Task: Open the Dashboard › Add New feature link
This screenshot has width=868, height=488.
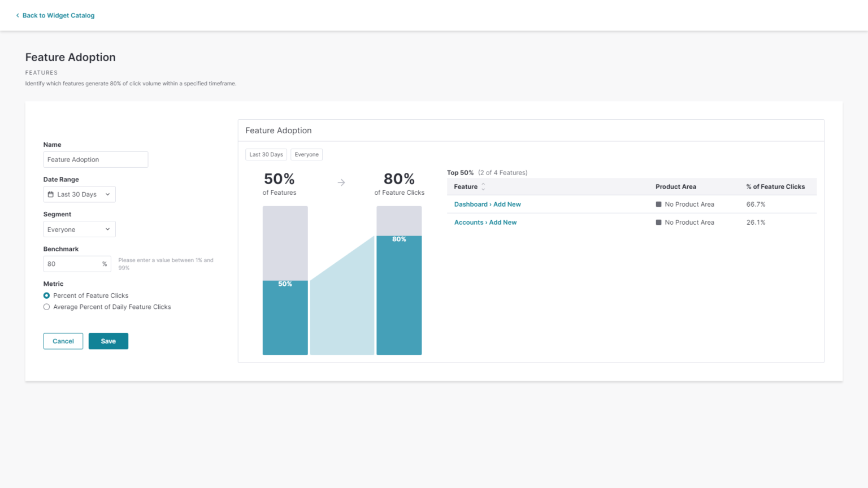Action: point(487,204)
